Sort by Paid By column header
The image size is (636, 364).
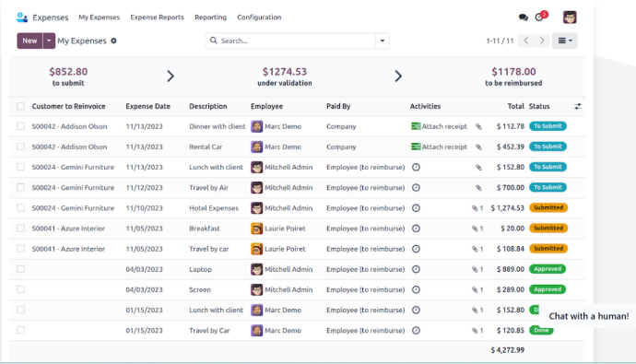click(x=338, y=106)
